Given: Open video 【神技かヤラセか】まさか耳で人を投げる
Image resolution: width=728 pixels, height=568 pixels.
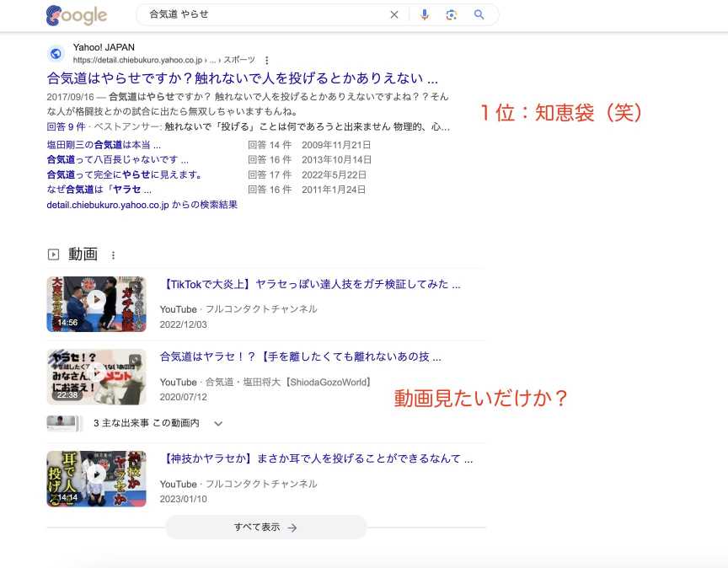Looking at the screenshot, I should pos(316,458).
